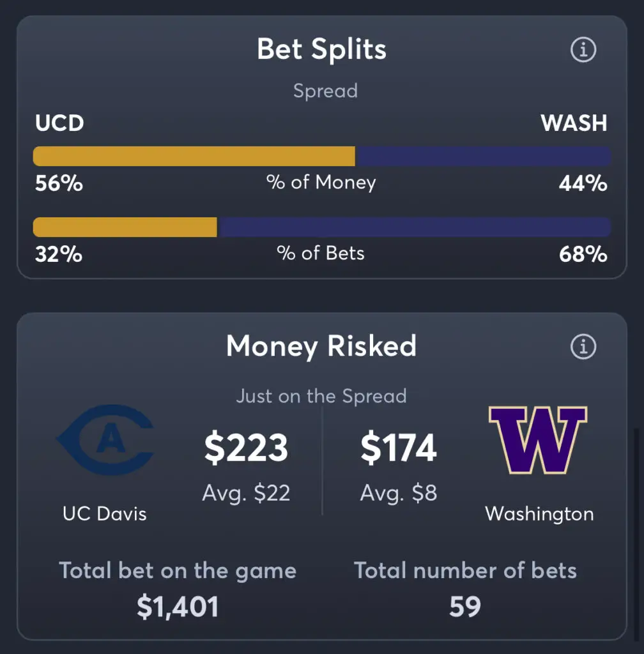Select the purple WASH bets percentage bar

(414, 227)
